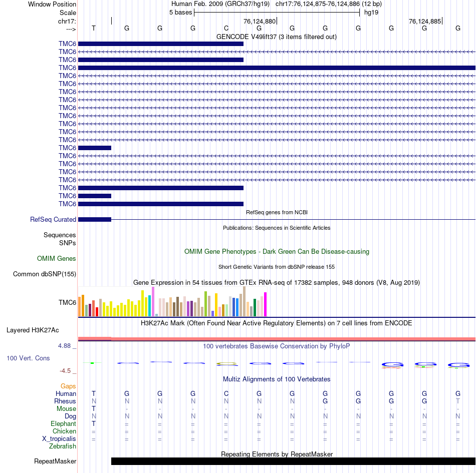Image resolution: width=476 pixels, height=473 pixels.
Task: Open 'OMIM Gene Phenotypes - Dark Green' track title
Action: coord(277,251)
